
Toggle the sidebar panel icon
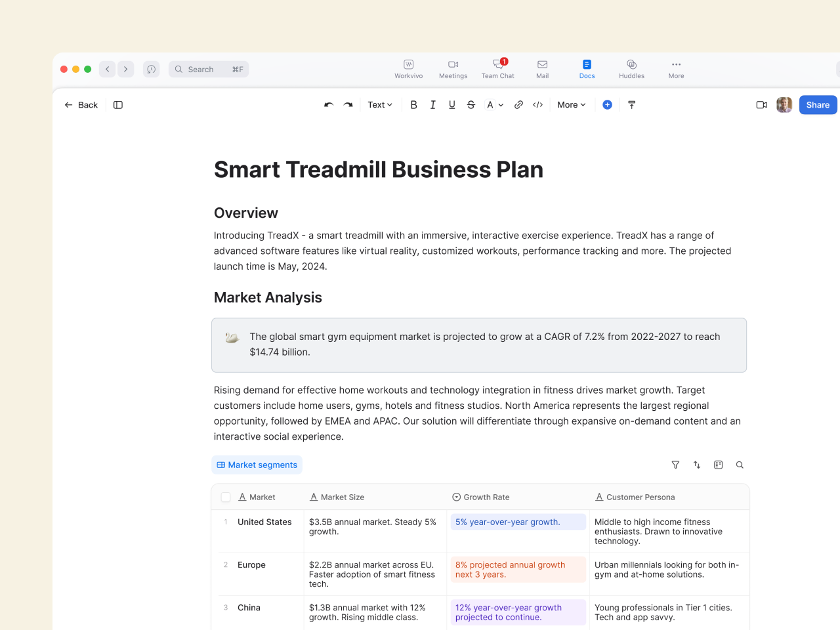[x=118, y=105]
